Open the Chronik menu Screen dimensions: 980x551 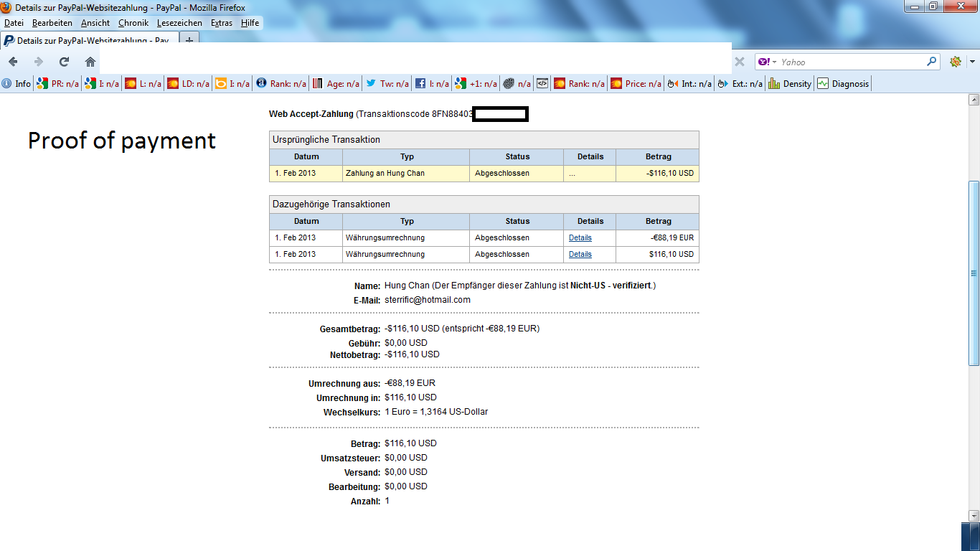point(133,23)
